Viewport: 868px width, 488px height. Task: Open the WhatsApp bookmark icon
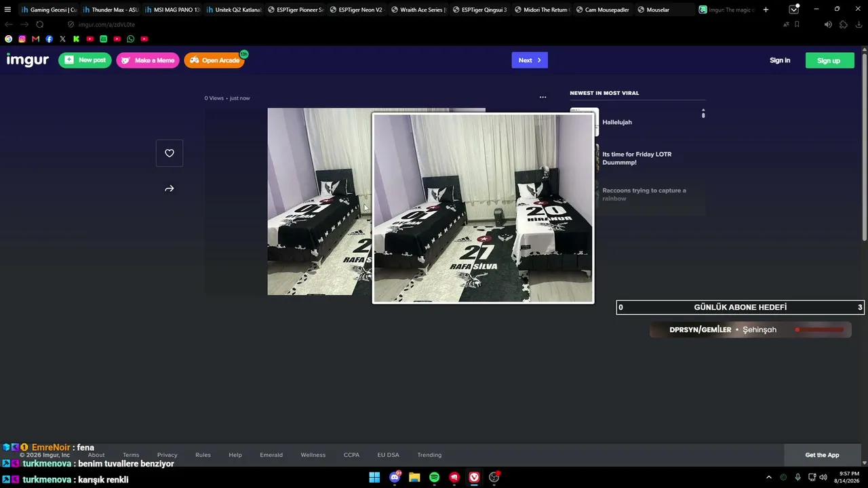130,39
